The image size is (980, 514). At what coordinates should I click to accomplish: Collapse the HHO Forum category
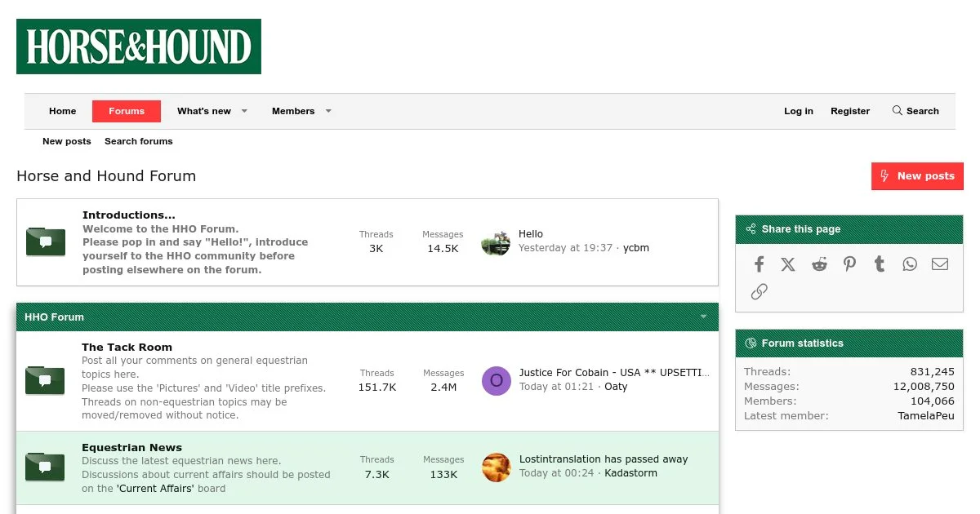(x=703, y=317)
